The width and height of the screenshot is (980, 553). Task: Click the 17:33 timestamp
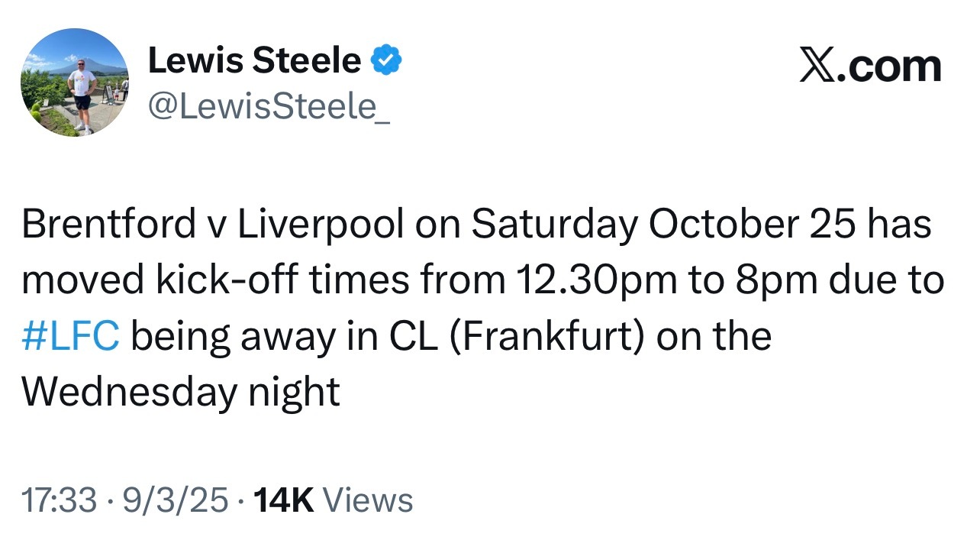pyautogui.click(x=60, y=500)
